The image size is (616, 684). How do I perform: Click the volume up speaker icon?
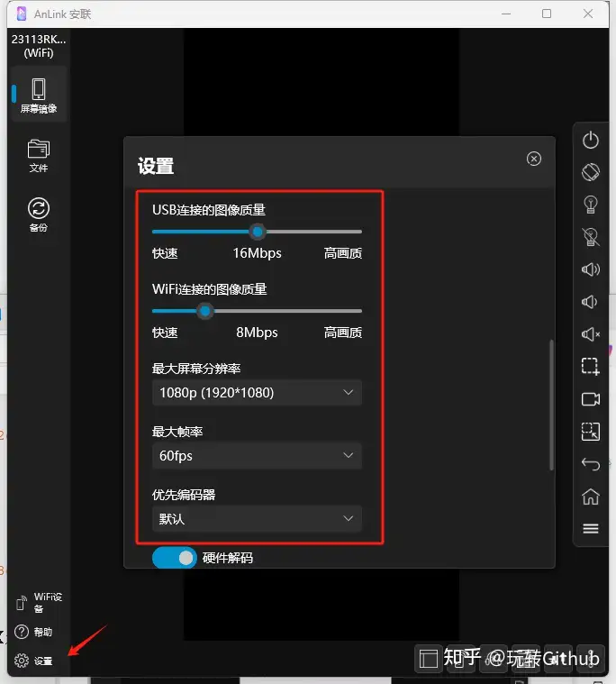coord(591,269)
